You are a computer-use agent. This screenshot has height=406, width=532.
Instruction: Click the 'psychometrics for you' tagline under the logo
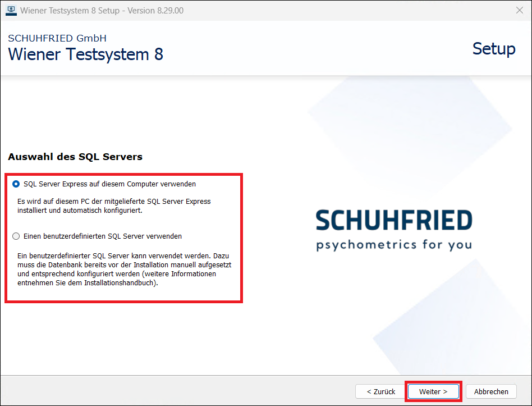tap(394, 244)
